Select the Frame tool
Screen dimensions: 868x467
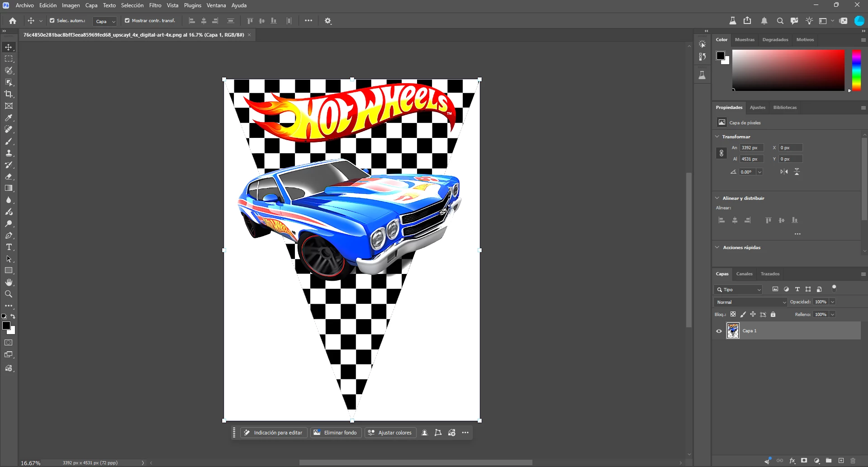(9, 106)
